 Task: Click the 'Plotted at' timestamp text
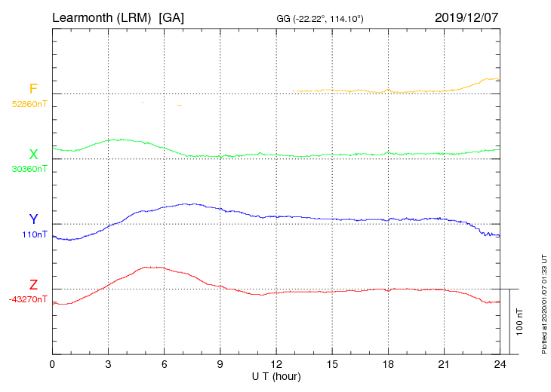[544, 304]
